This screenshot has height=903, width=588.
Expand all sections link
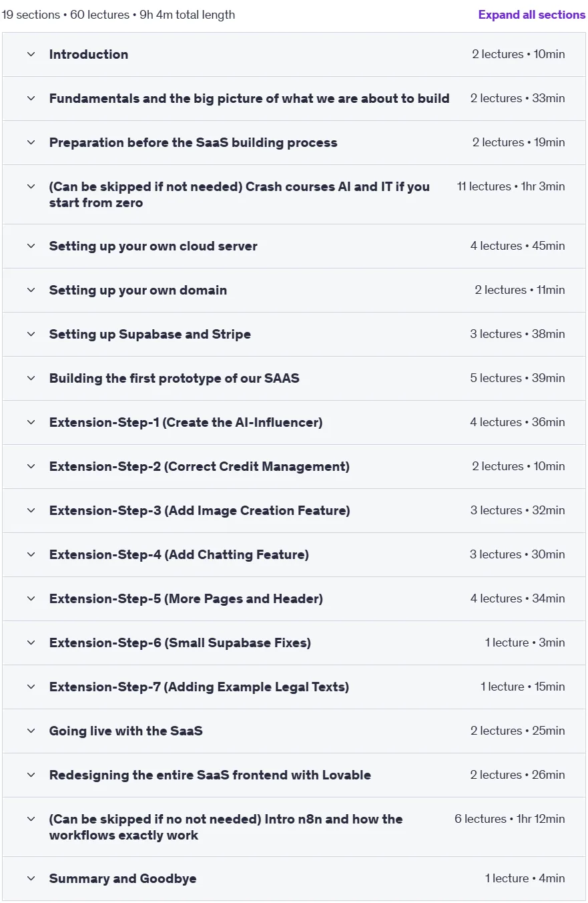click(532, 15)
